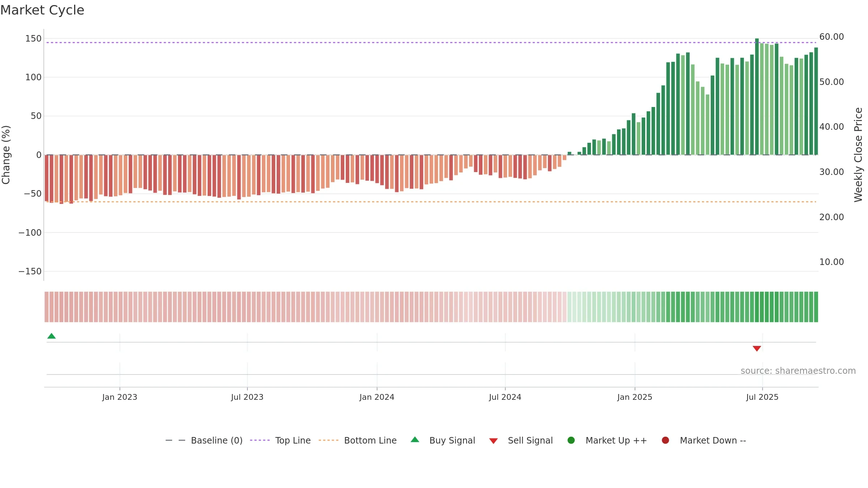868x488 pixels.
Task: Click the purple dotted top line on the chart
Action: [431, 43]
